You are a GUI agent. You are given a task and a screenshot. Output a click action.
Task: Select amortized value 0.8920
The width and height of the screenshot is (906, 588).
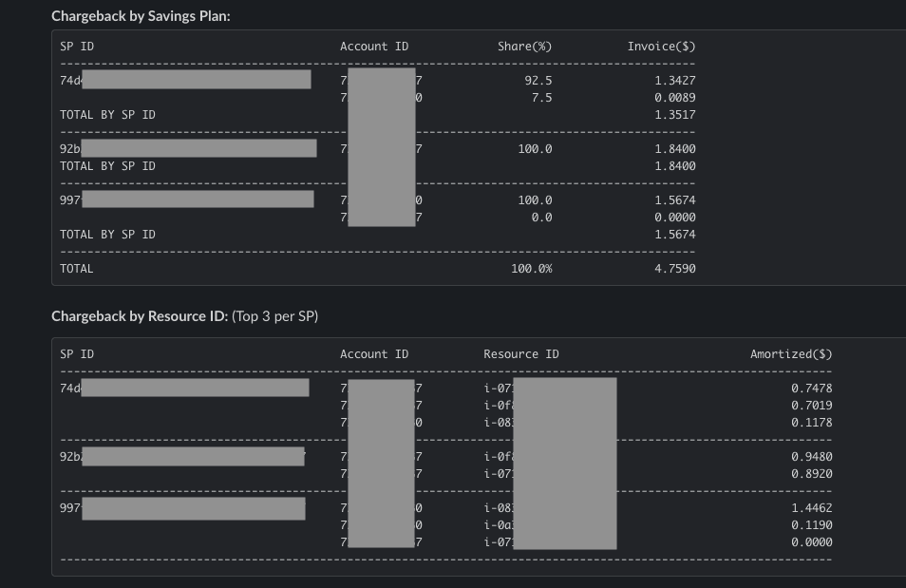point(812,473)
